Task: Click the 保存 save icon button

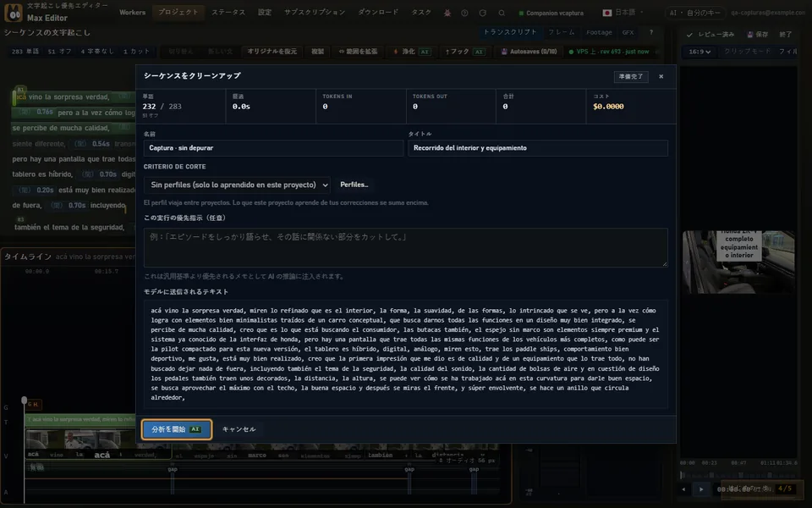Action: click(757, 34)
